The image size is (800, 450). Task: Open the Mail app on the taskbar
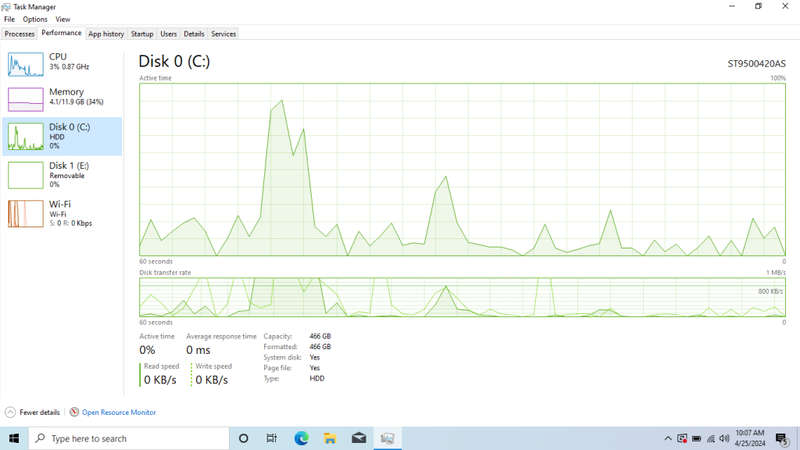(359, 438)
